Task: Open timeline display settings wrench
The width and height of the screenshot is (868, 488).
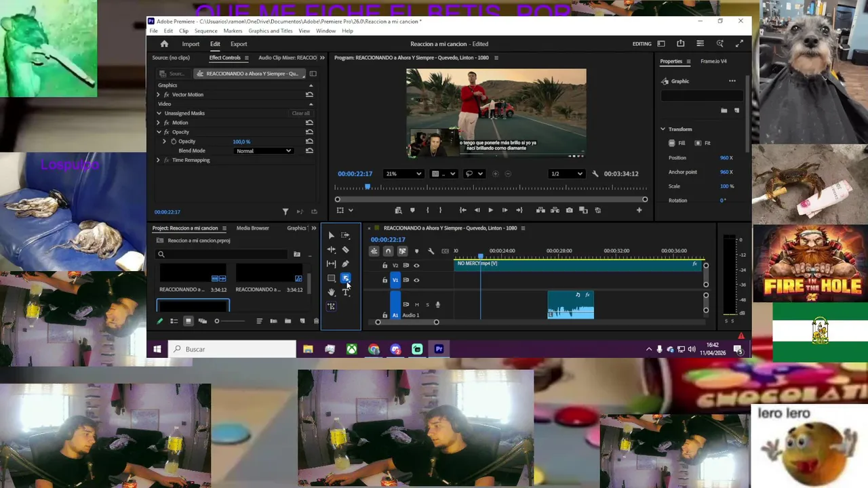Action: [x=431, y=251]
